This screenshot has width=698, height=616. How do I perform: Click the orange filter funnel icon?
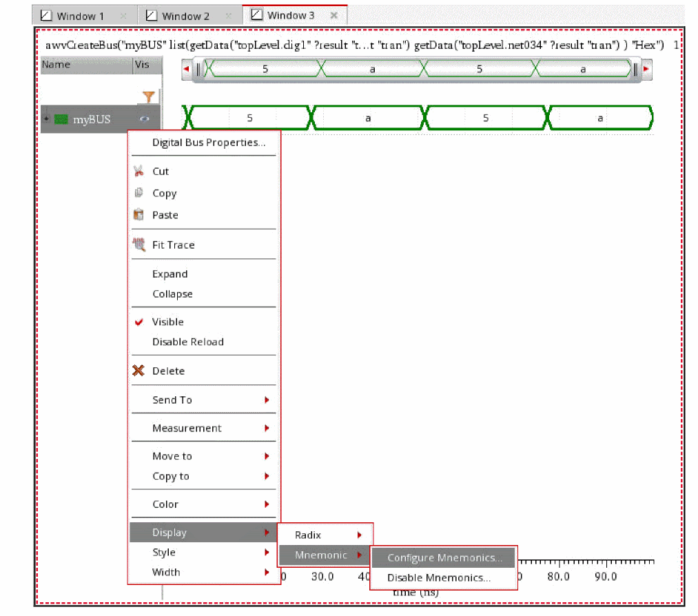(149, 96)
